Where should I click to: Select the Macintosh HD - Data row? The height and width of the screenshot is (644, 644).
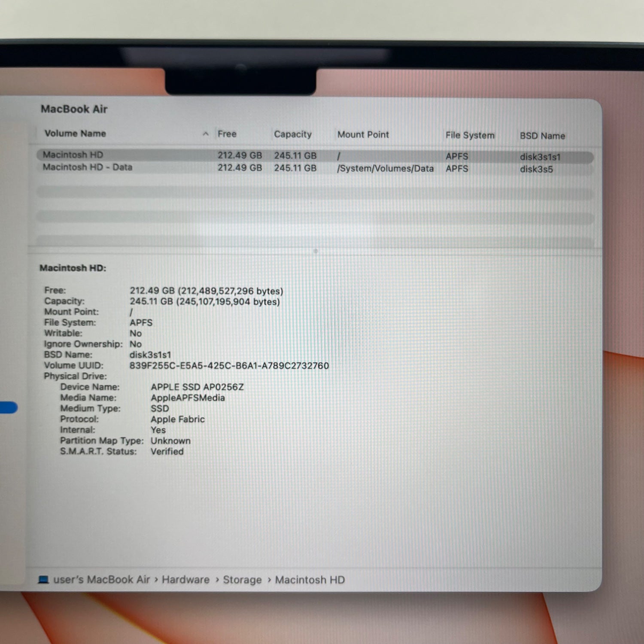pyautogui.click(x=315, y=168)
